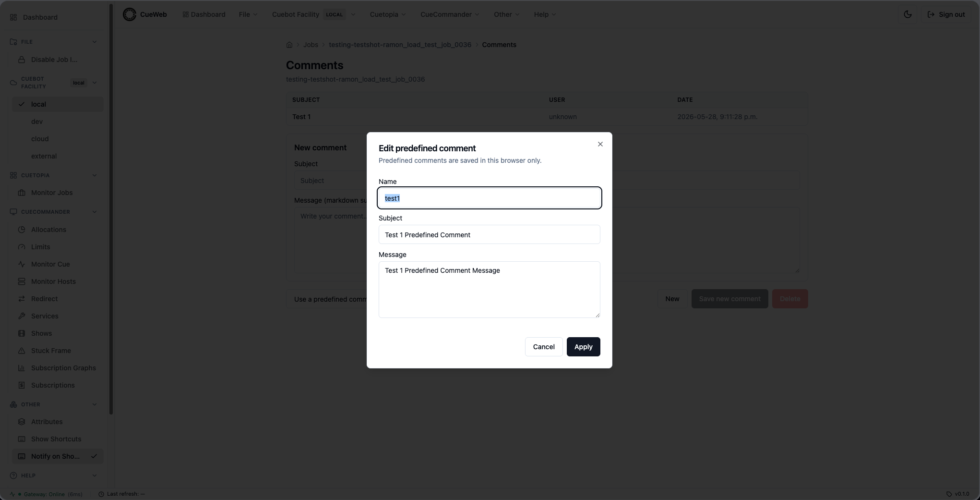Click the Apply button
Viewport: 980px width, 500px height.
click(x=583, y=347)
